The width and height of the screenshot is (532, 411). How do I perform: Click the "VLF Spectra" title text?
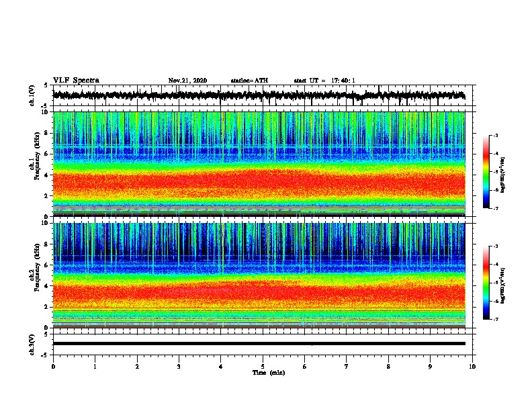[76, 80]
